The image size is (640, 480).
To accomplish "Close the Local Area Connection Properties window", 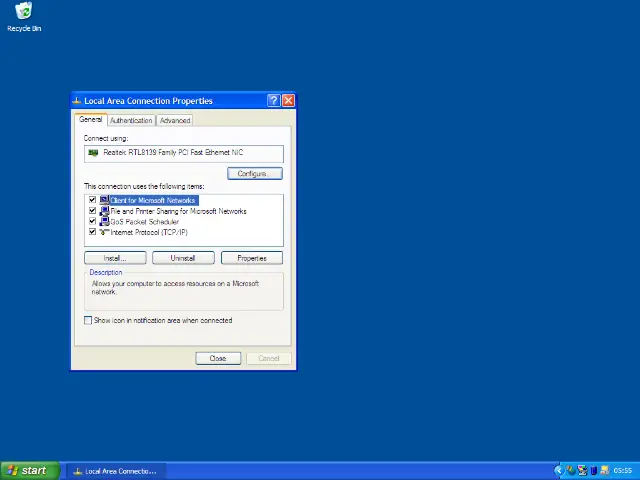I will click(x=288, y=100).
